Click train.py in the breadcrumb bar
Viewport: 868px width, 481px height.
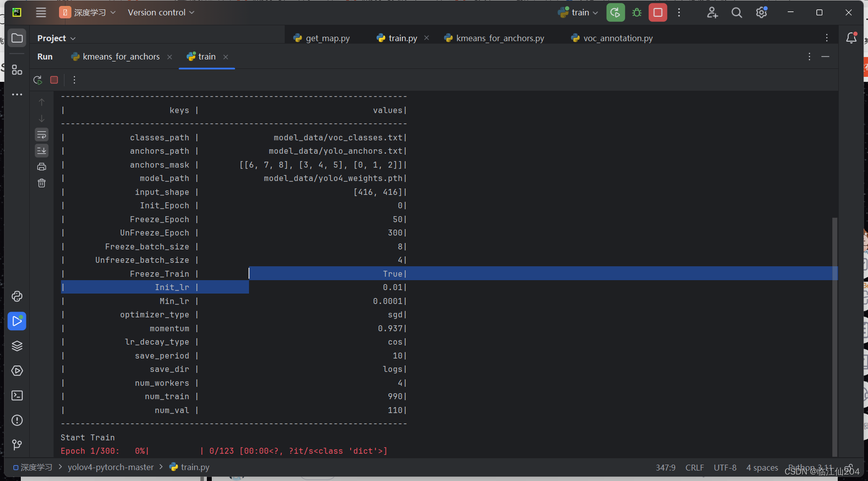189,467
